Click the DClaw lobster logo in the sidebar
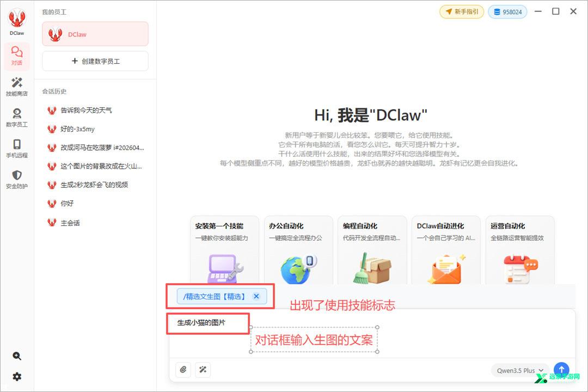Screen dimensions: 588x392 pyautogui.click(x=17, y=18)
